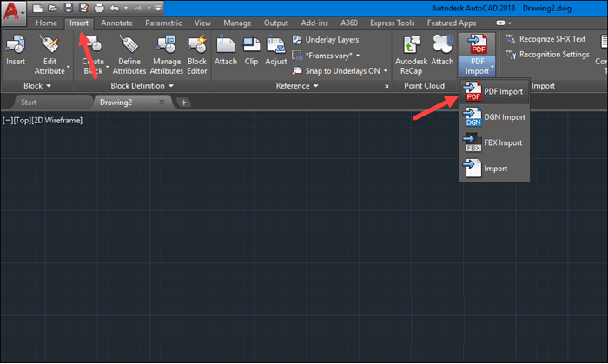Select the Define Attributes tool
The width and height of the screenshot is (608, 364).
130,50
